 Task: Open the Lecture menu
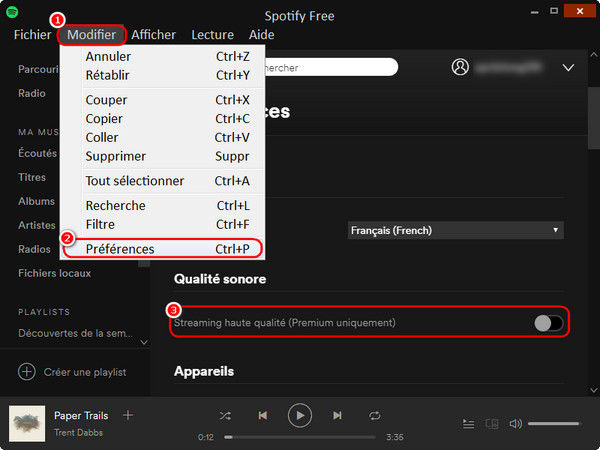pos(212,35)
